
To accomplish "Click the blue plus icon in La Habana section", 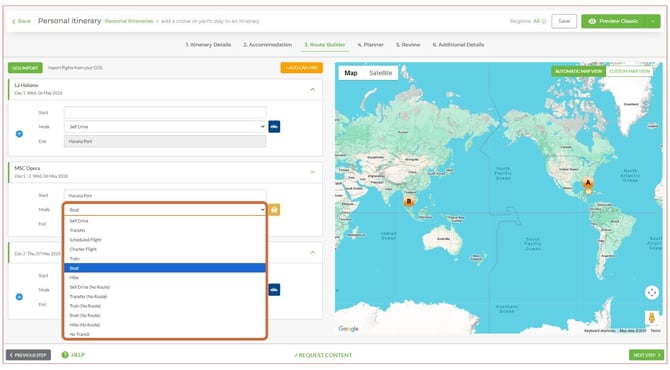I will pyautogui.click(x=19, y=134).
